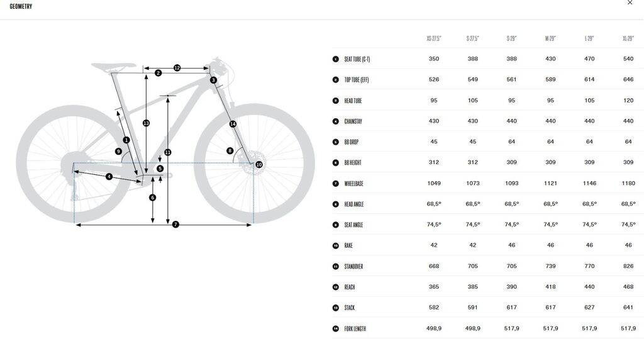Select marker 14 on the fork in the diagram
The width and height of the screenshot is (644, 339).
click(x=233, y=124)
